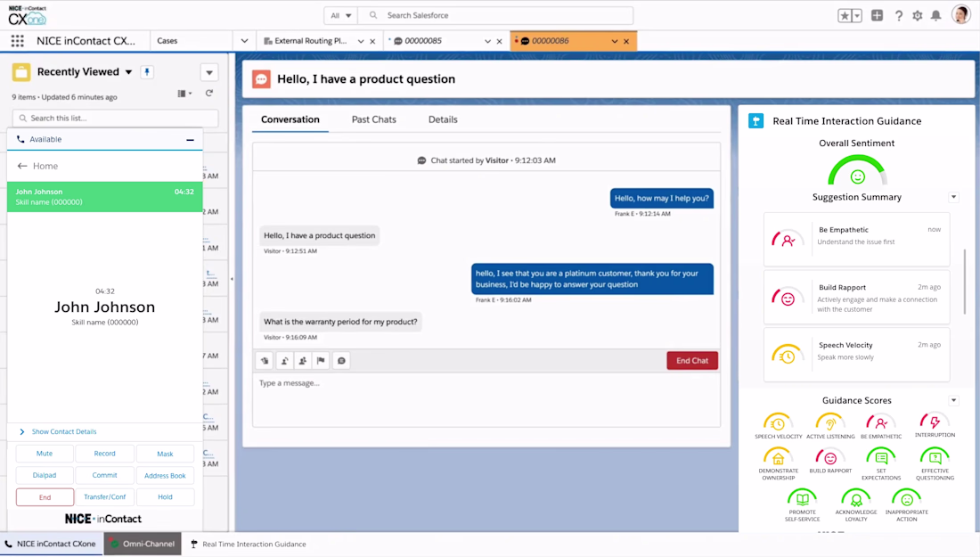This screenshot has height=557, width=980.
Task: Click the Set Expectations score icon
Action: pos(880,457)
